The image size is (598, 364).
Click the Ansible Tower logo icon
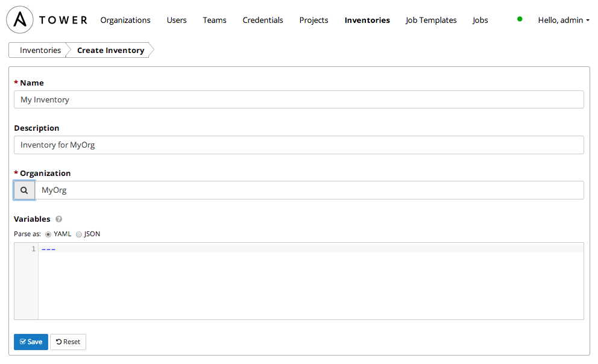(x=20, y=20)
